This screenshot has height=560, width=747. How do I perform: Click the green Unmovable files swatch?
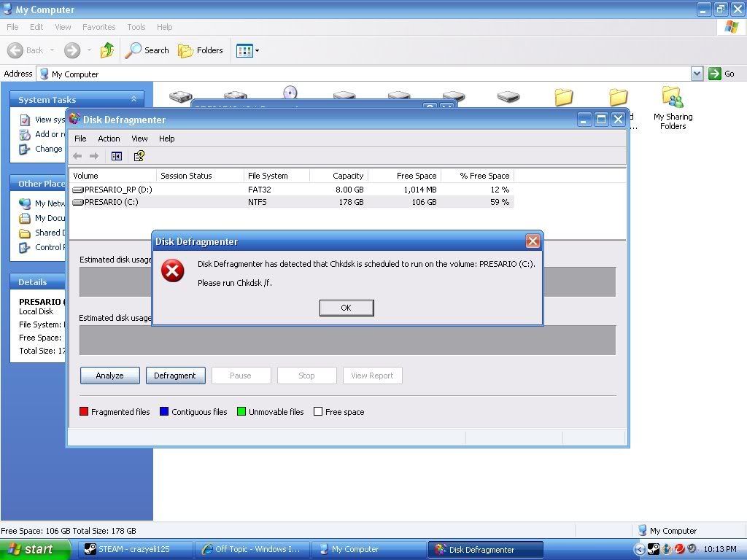coord(241,411)
